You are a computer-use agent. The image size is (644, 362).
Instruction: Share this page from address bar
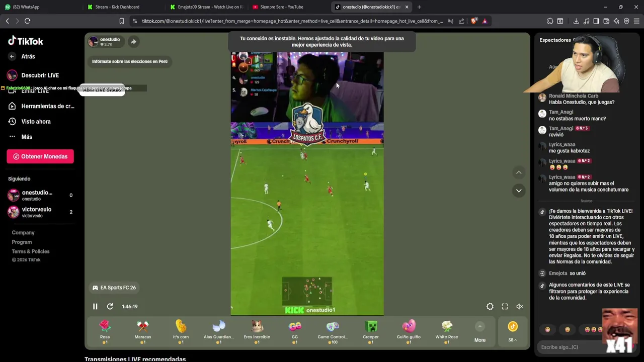click(461, 21)
